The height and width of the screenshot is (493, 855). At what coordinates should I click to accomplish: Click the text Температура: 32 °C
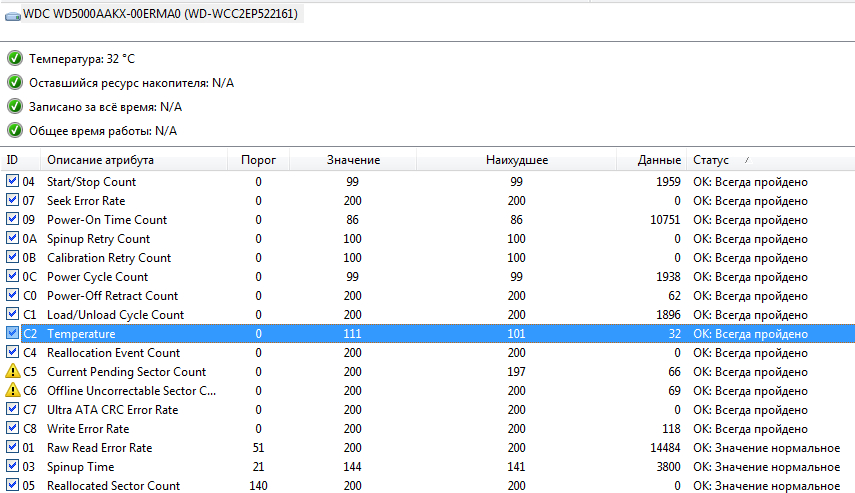[82, 58]
